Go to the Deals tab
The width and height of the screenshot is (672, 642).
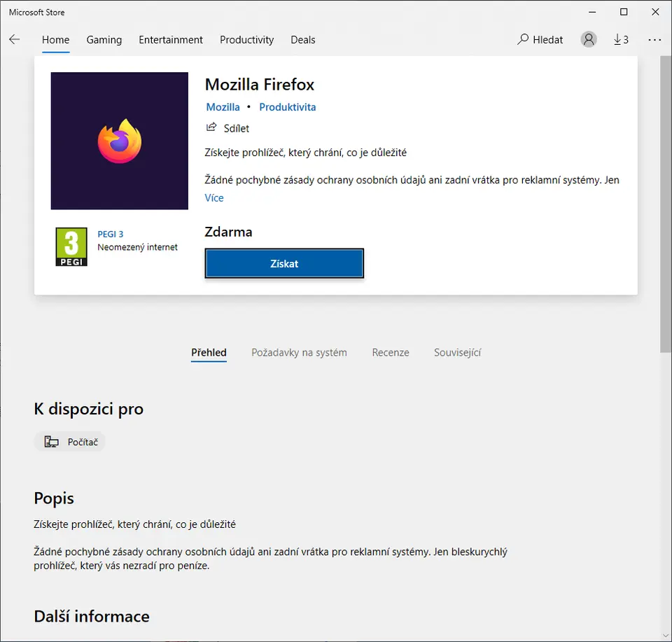tap(303, 40)
